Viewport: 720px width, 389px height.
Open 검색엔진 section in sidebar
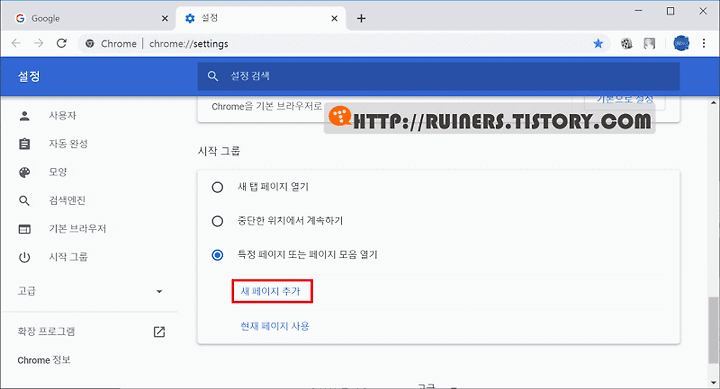tap(67, 201)
